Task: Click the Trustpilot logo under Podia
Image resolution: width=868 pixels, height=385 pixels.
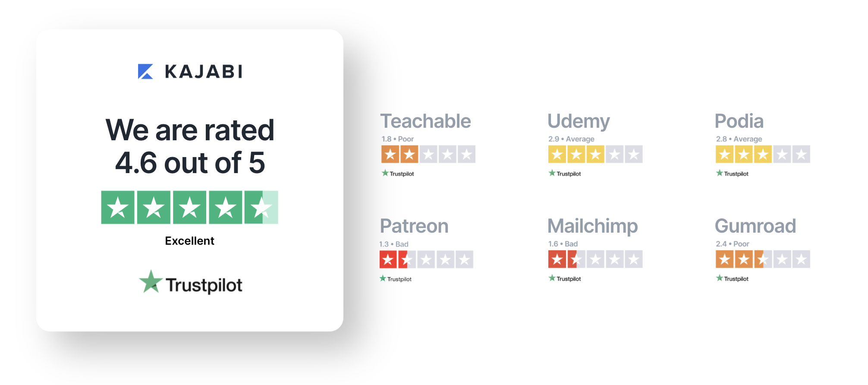Action: [x=732, y=174]
